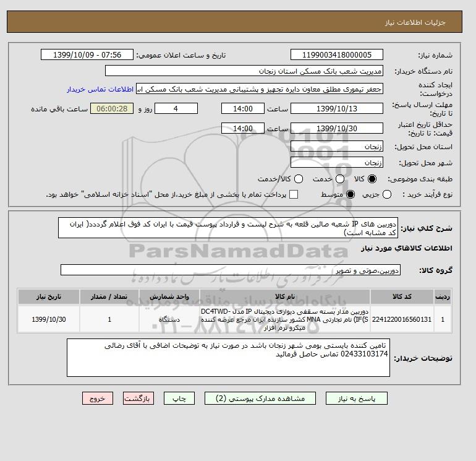Screen dimensions: 476x461
Task: Click the response deadline hour field 14:00
Action: tap(243, 108)
